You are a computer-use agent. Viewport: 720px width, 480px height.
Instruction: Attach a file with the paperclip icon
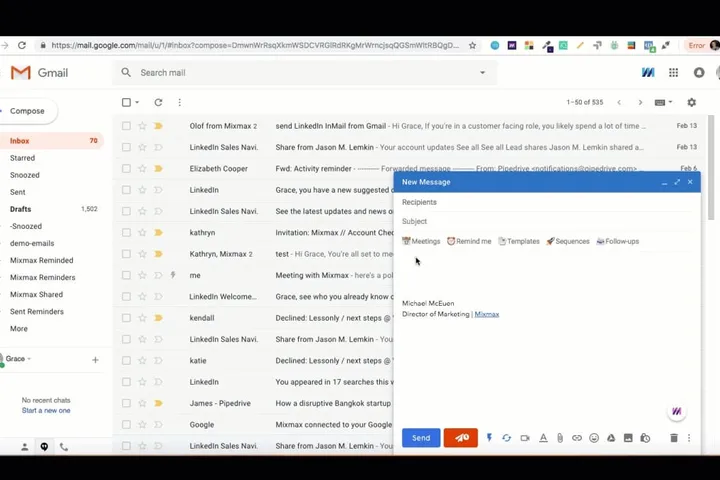[x=560, y=438]
